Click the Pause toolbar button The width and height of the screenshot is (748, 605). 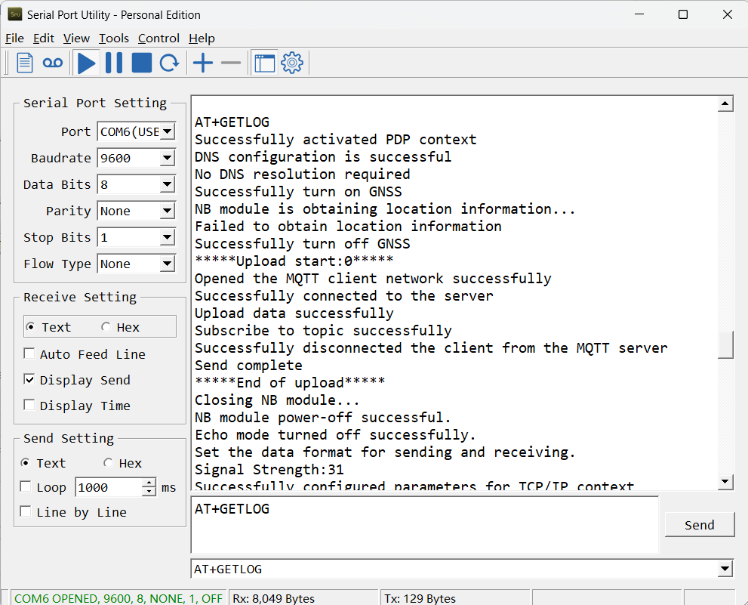click(114, 63)
